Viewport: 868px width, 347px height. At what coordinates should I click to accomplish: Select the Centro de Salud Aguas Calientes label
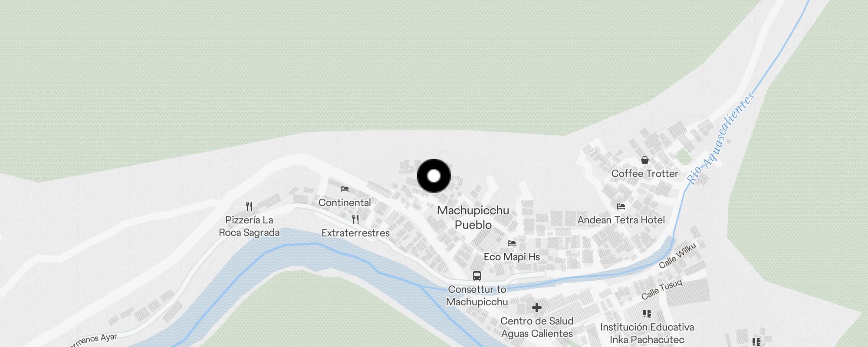pyautogui.click(x=537, y=327)
